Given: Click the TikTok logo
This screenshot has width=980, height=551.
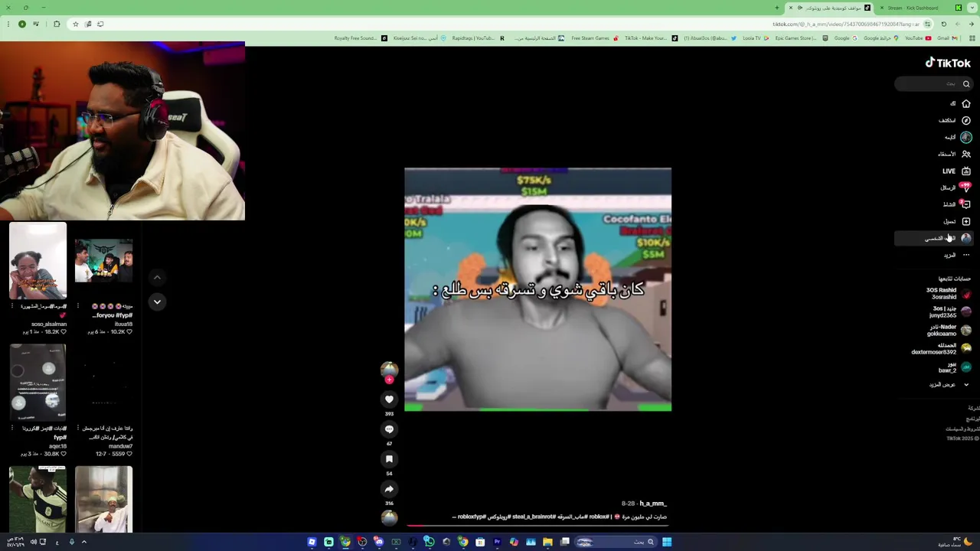Looking at the screenshot, I should coord(948,64).
